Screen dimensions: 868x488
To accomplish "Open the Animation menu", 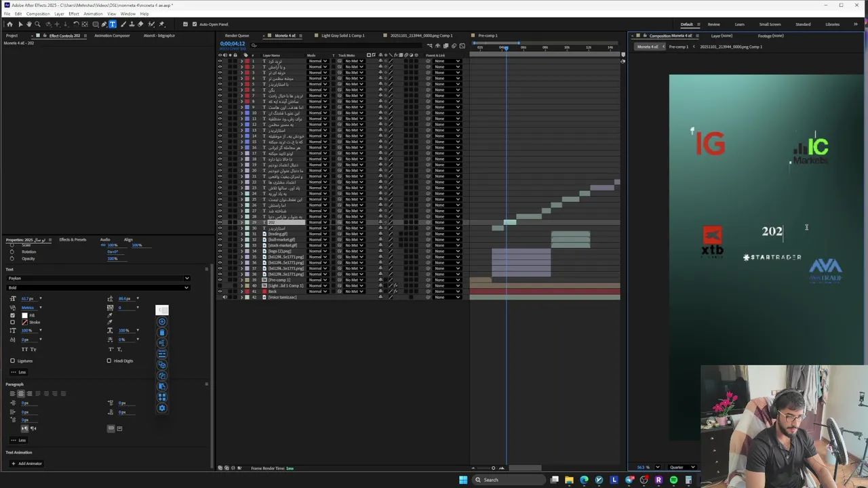I will point(93,14).
